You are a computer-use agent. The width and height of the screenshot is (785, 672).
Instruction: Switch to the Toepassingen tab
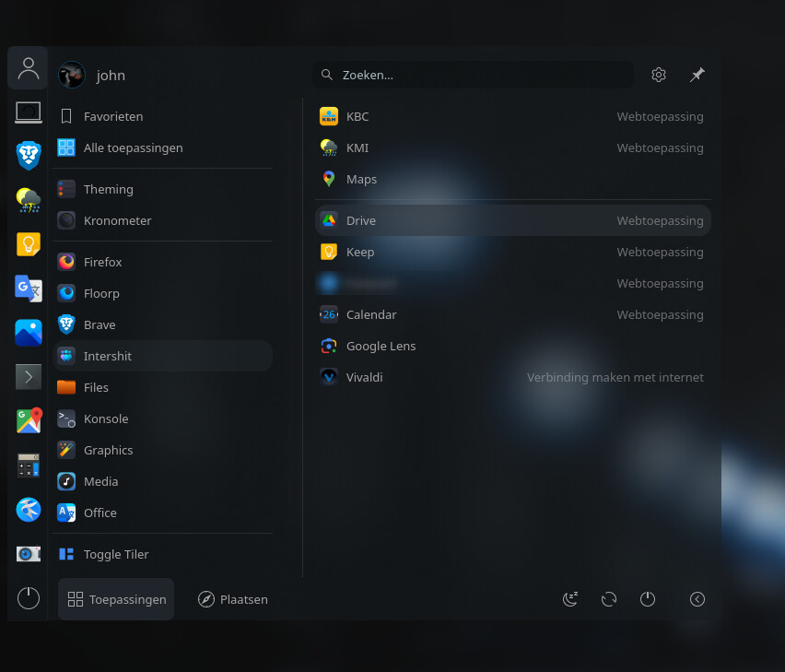click(x=116, y=599)
